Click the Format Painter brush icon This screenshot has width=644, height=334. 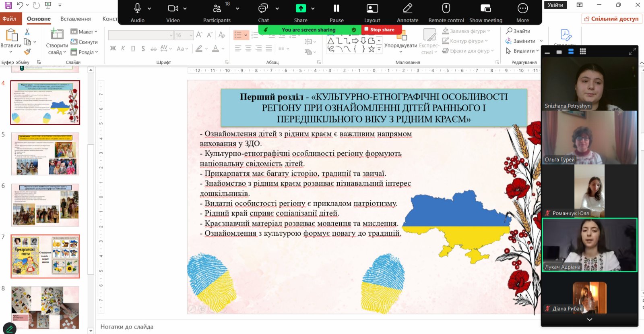tap(27, 52)
